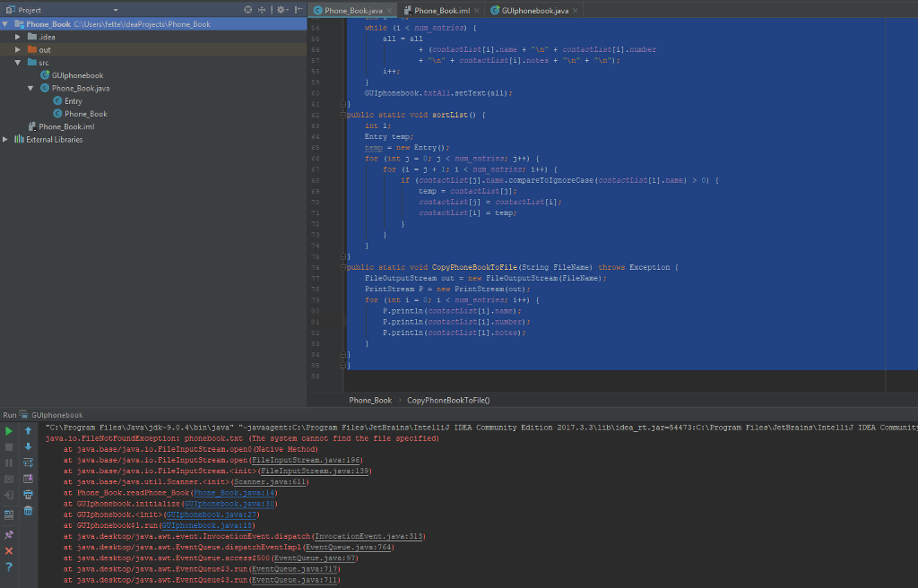The image size is (918, 588).
Task: Collapse all nodes in Project tree
Action: click(262, 7)
